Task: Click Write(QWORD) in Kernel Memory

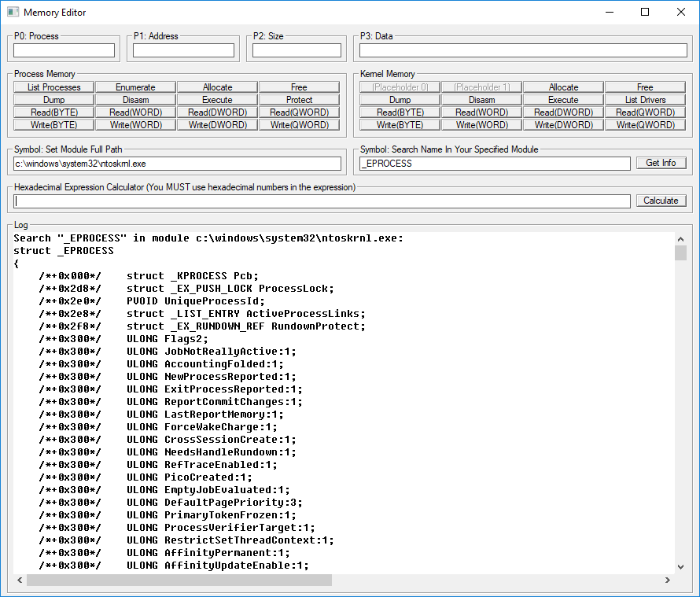Action: pyautogui.click(x=645, y=124)
